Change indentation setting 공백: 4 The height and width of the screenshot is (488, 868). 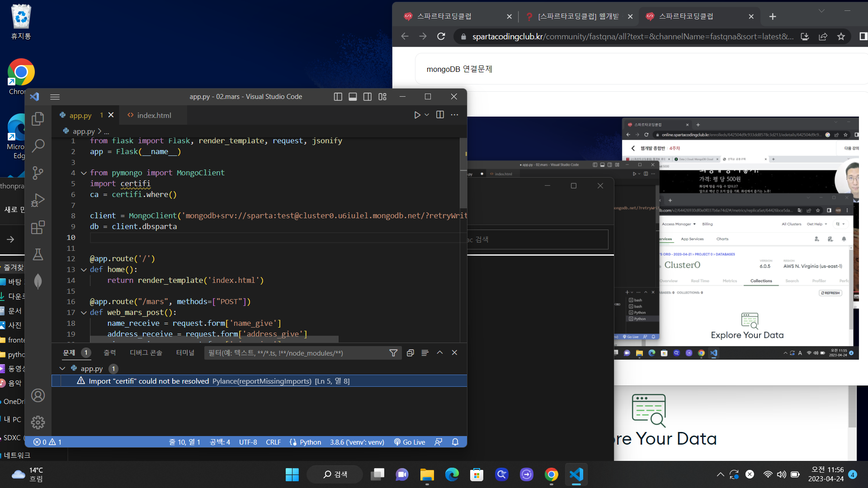click(220, 442)
